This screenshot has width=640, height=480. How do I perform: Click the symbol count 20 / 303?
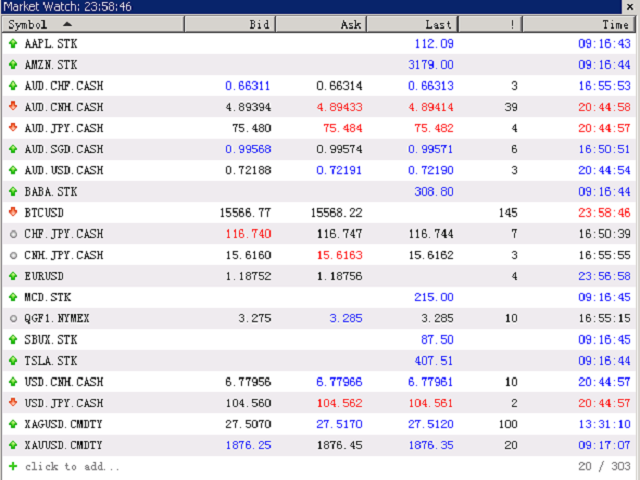point(604,466)
